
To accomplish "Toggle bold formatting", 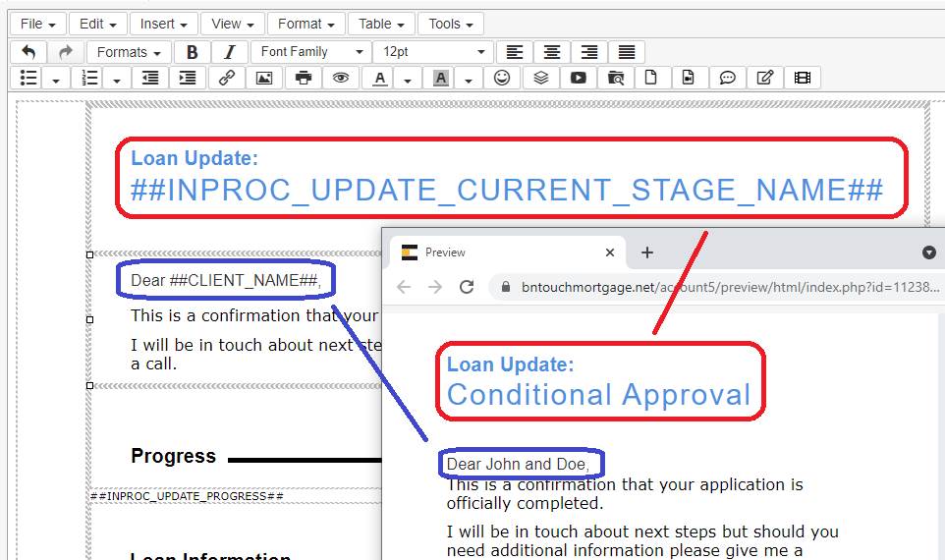I will click(x=193, y=52).
